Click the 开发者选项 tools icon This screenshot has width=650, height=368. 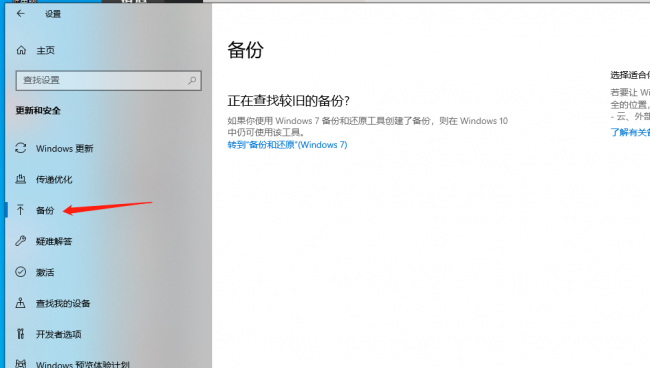[20, 334]
